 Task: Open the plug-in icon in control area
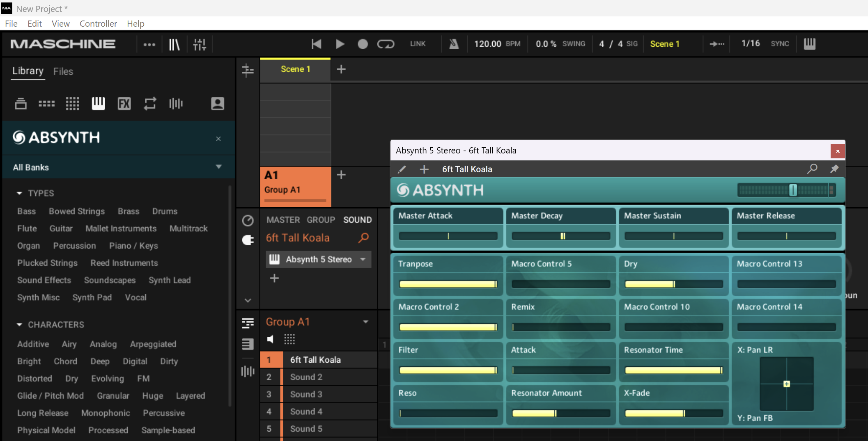[248, 240]
